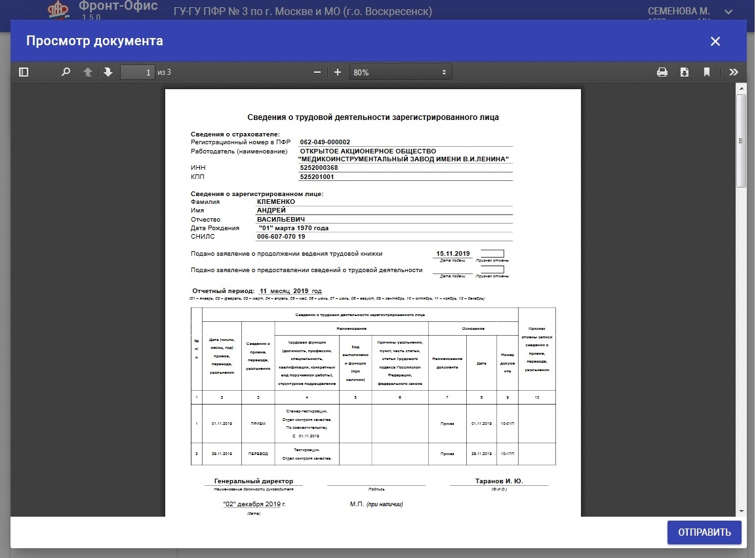Click the ГУ-ГУ ПФР № 3 header text
Viewport: 756px width, 558px height.
click(303, 12)
